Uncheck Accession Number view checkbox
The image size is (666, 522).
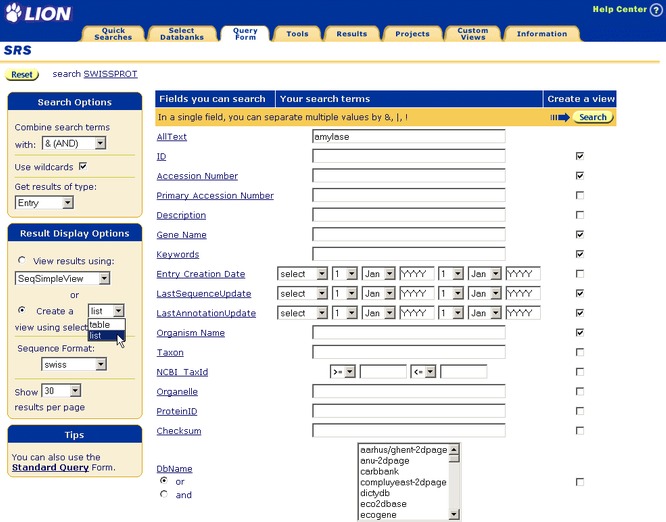[x=580, y=175]
